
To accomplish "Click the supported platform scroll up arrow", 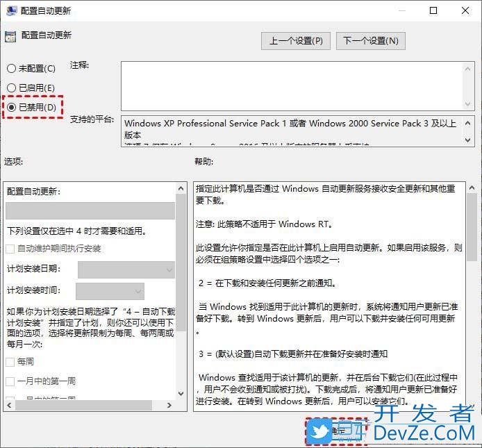I will pyautogui.click(x=468, y=124).
